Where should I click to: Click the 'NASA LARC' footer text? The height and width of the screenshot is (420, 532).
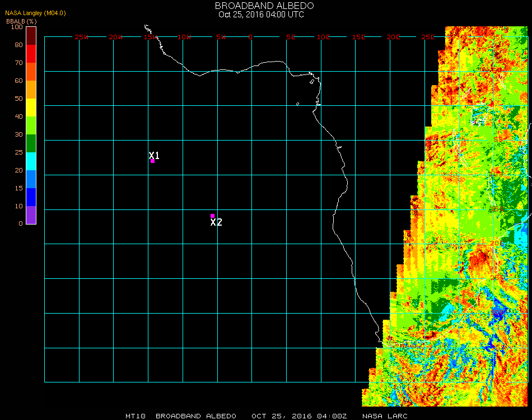[x=385, y=416]
